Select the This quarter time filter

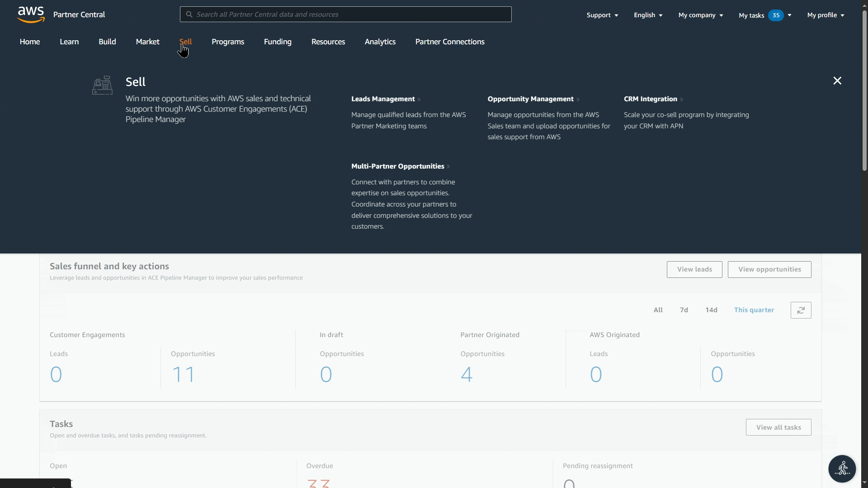(x=754, y=310)
